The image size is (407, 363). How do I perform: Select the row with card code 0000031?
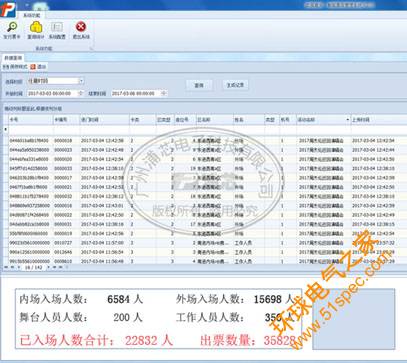pyautogui.click(x=206, y=224)
